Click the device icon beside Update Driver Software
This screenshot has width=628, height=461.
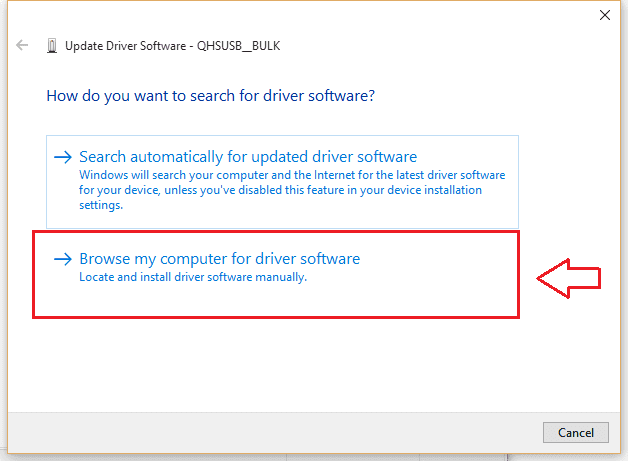coord(52,46)
